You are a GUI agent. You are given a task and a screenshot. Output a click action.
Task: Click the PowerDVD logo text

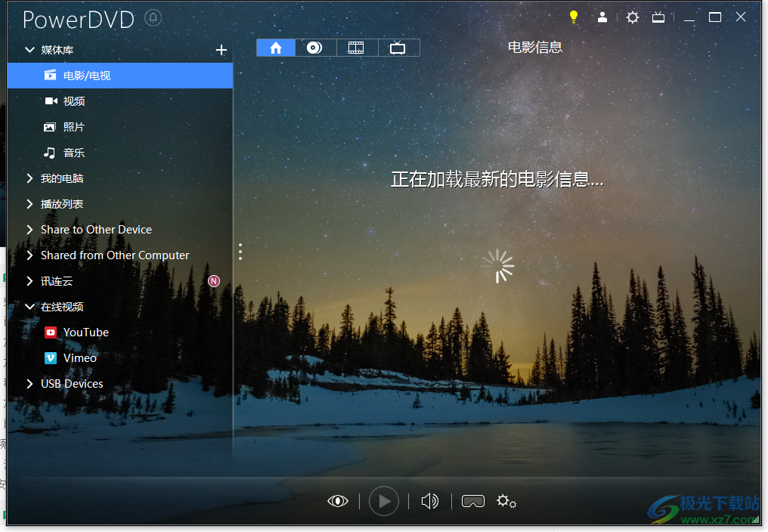[x=79, y=20]
